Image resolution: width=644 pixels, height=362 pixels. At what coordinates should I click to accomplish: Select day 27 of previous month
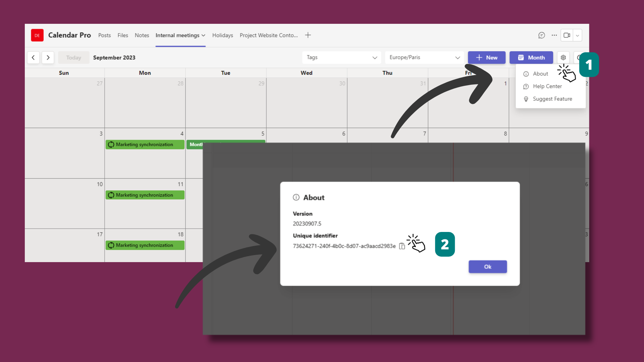[100, 83]
